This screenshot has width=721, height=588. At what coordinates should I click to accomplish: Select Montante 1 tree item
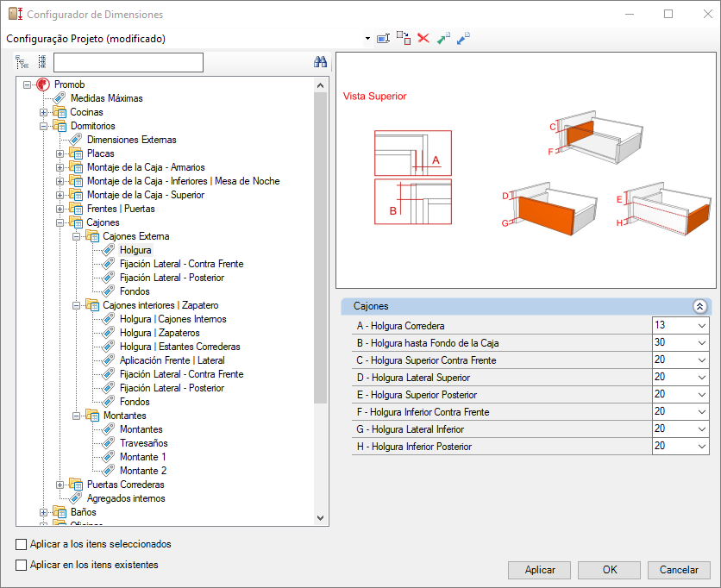point(143,457)
